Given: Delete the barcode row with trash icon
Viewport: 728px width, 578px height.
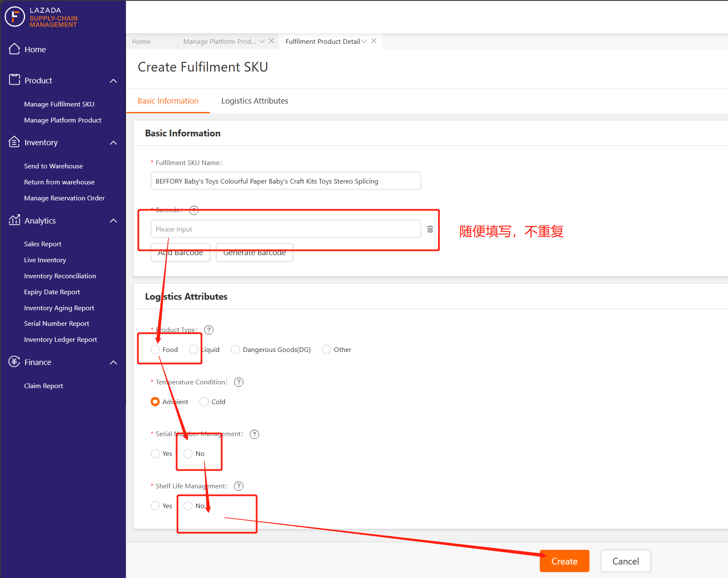Looking at the screenshot, I should pyautogui.click(x=430, y=229).
